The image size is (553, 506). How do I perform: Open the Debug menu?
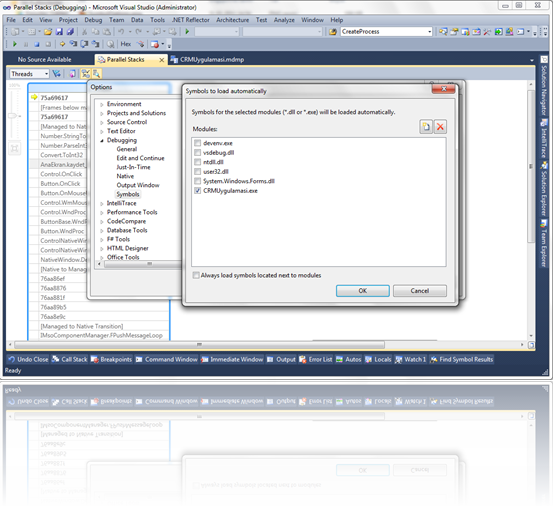click(93, 20)
